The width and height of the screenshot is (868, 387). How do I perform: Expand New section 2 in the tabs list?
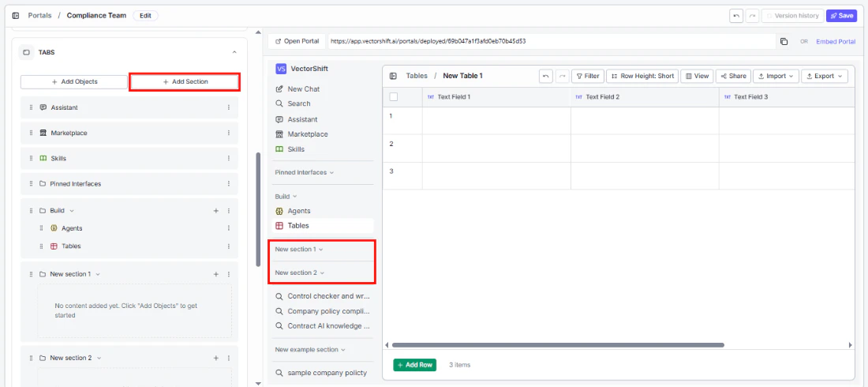[99, 358]
